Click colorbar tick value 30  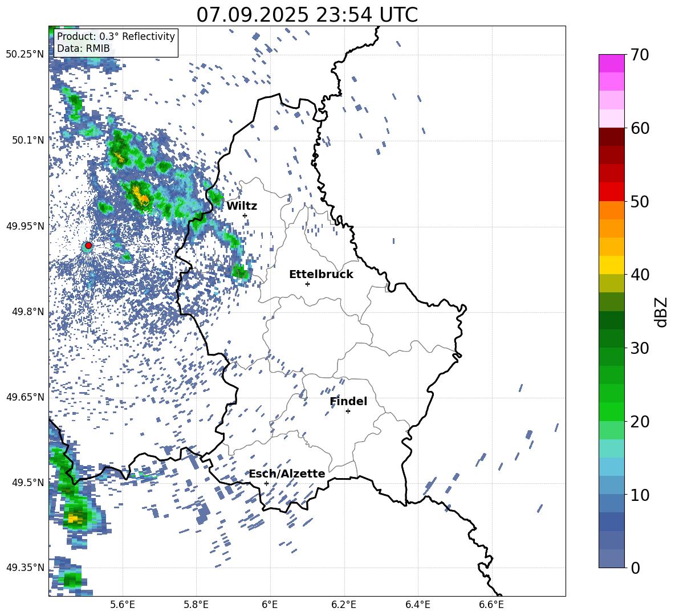tap(640, 348)
